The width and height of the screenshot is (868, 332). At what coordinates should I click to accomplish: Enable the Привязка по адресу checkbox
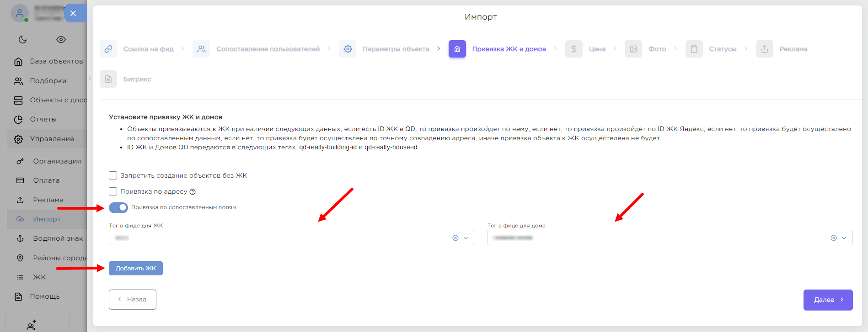pos(113,191)
